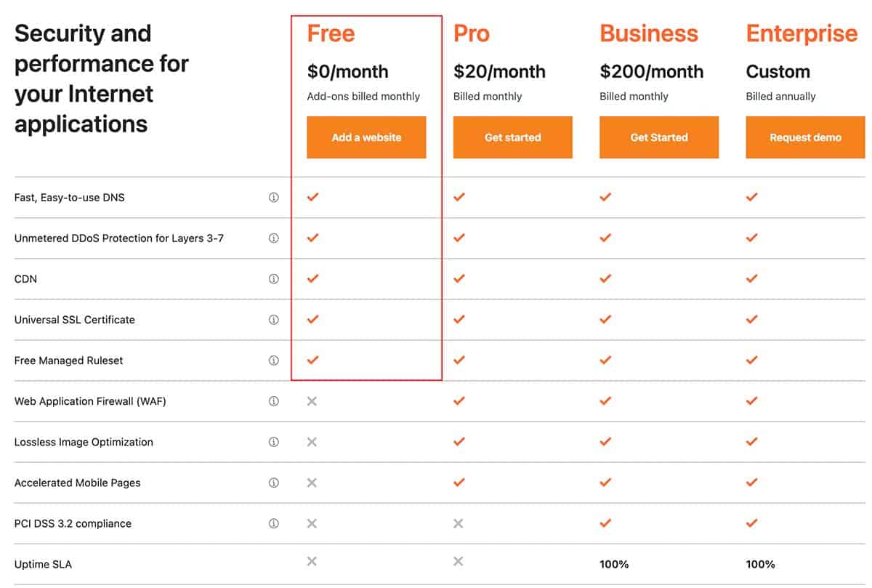Image resolution: width=872 pixels, height=588 pixels.
Task: Click Add a website button
Action: (x=366, y=137)
